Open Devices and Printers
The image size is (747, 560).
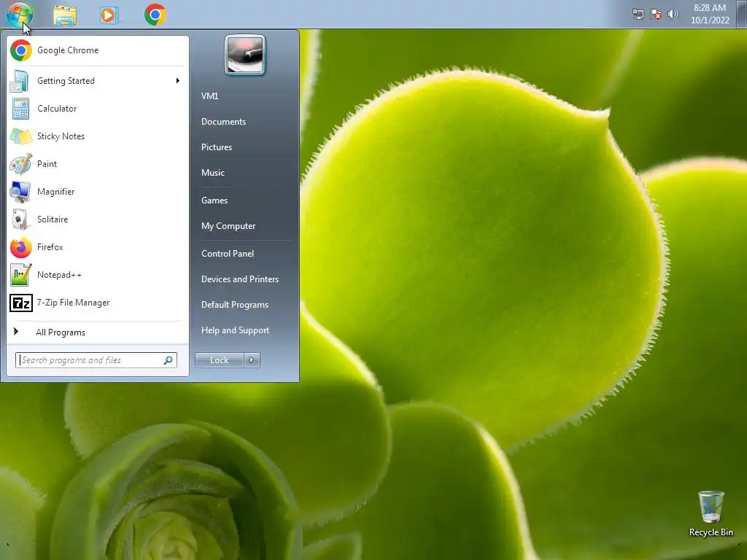click(239, 279)
